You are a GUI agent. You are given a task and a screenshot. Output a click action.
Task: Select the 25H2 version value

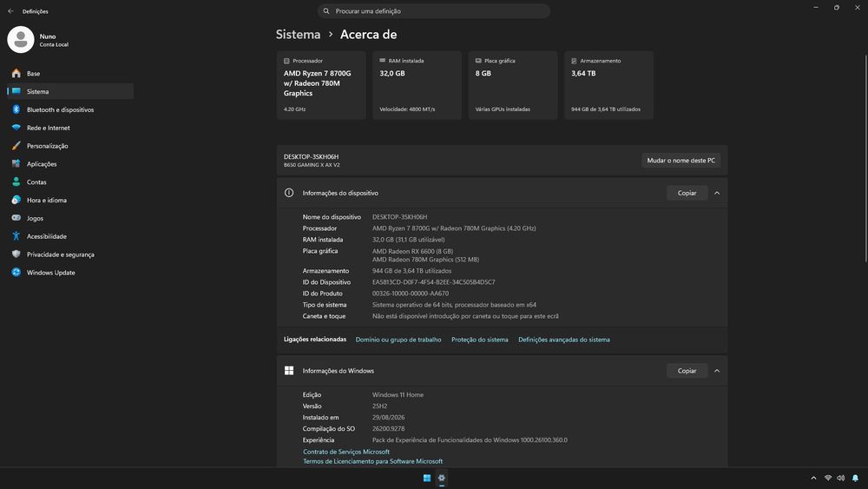(x=379, y=406)
